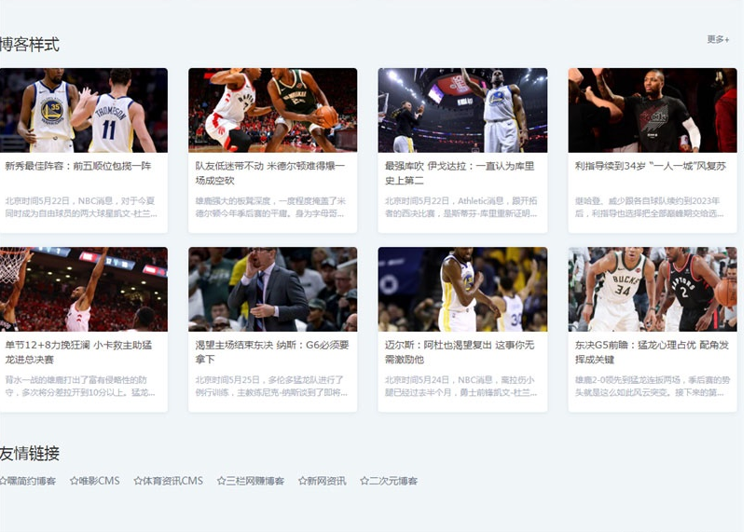Click excerpt starting 北京时间5月22日，Athletic消息
756x532 pixels.
coord(460,207)
